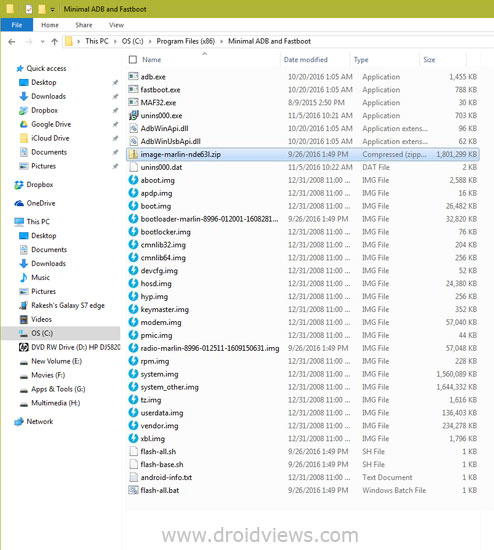Click the Network icon in sidebar
The width and height of the screenshot is (494, 550).
click(19, 422)
